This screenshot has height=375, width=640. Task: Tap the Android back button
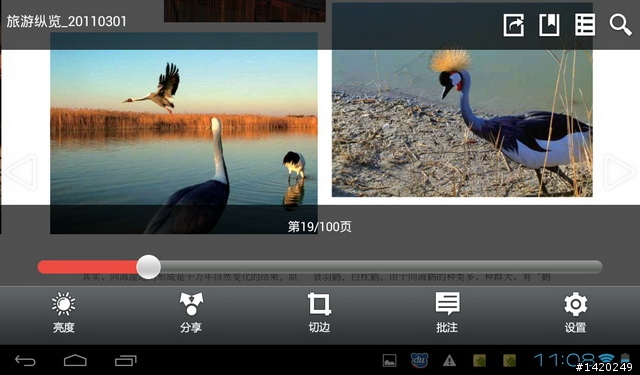click(x=25, y=361)
